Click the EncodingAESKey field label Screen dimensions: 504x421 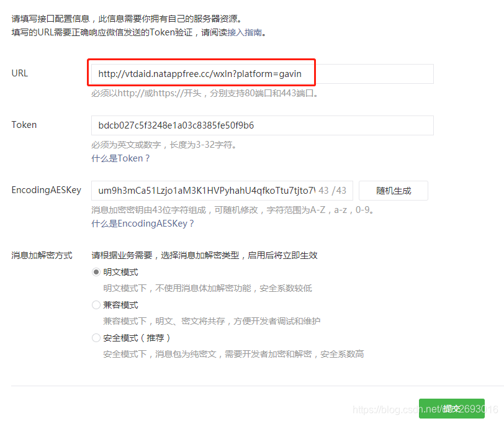[47, 190]
